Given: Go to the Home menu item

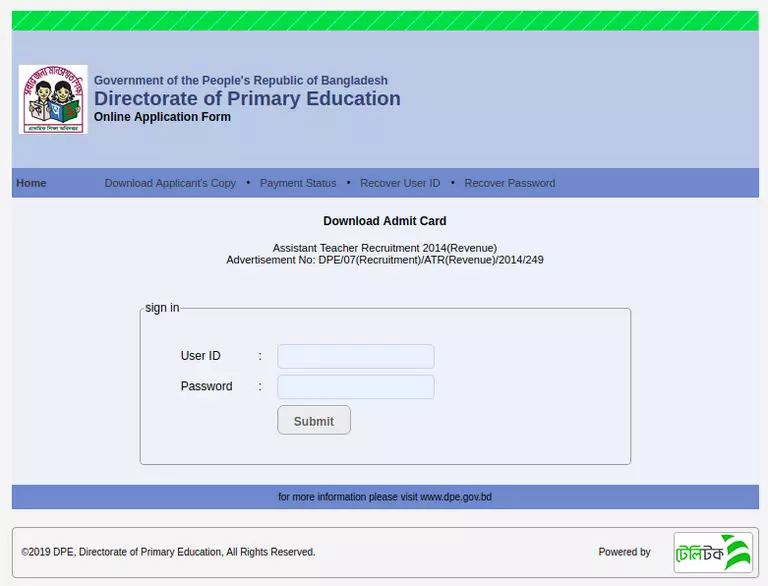Looking at the screenshot, I should [x=31, y=183].
